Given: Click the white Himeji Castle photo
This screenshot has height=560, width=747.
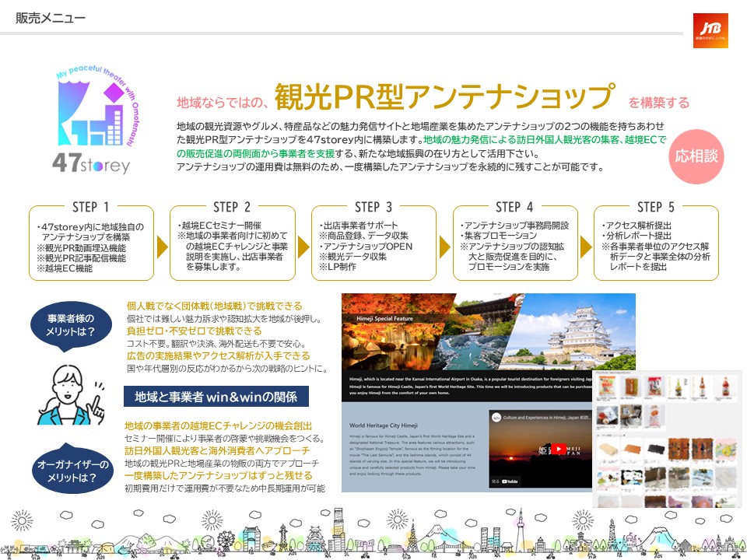Looking at the screenshot, I should coord(573,331).
